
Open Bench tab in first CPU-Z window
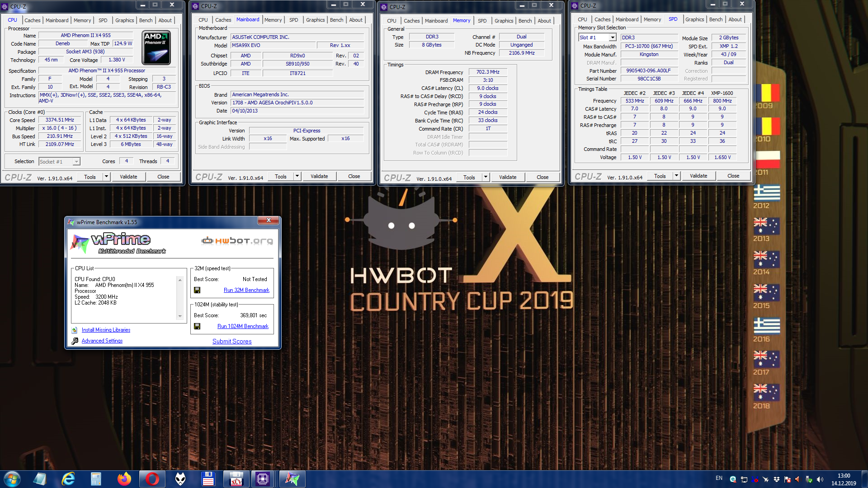point(146,20)
